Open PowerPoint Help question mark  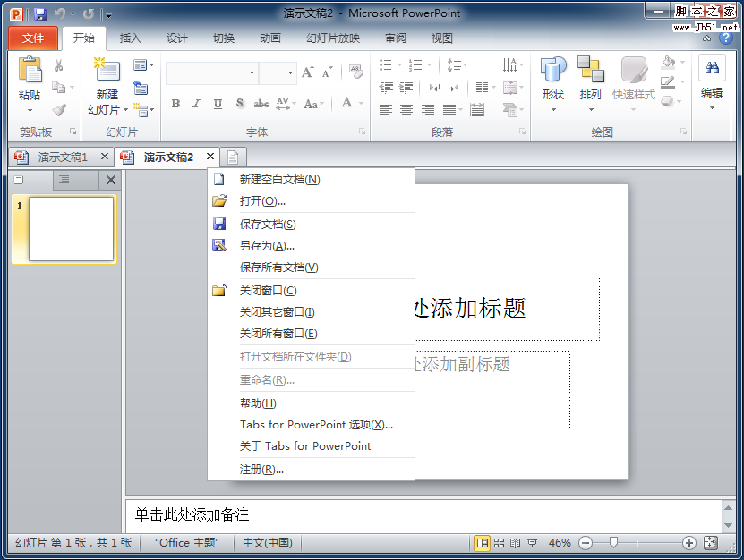pyautogui.click(x=726, y=38)
